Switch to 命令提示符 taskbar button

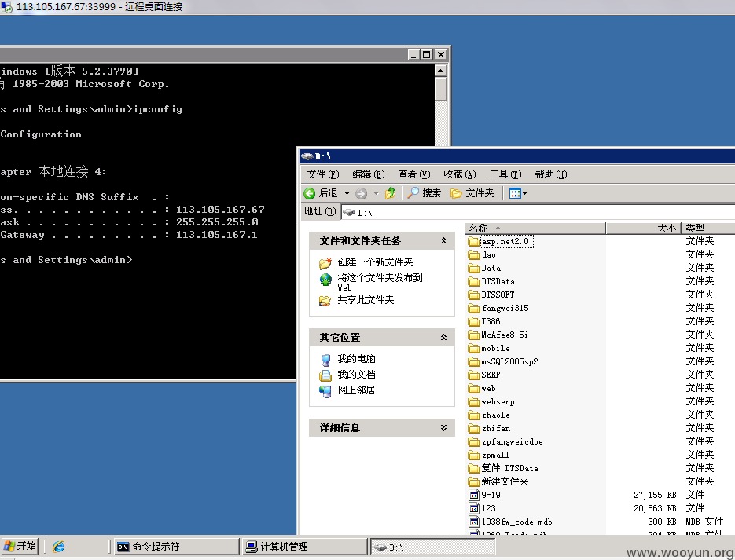point(176,547)
